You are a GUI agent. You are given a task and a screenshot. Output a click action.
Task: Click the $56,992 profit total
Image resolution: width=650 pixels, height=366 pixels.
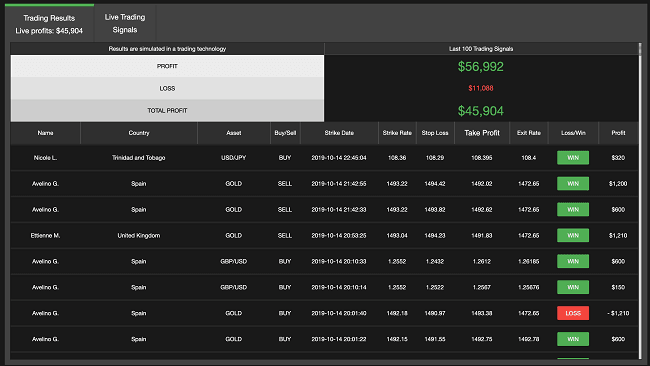tap(480, 67)
